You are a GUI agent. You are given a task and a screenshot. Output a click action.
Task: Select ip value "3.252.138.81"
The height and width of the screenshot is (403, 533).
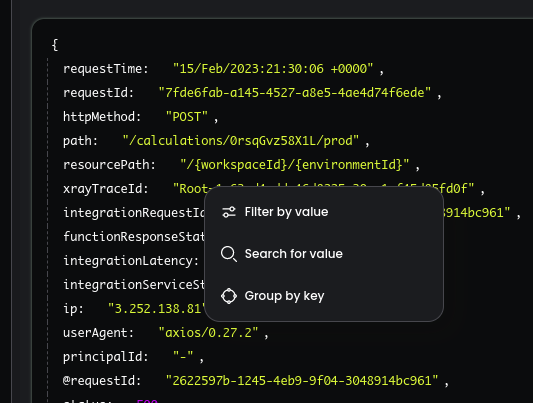(x=157, y=309)
